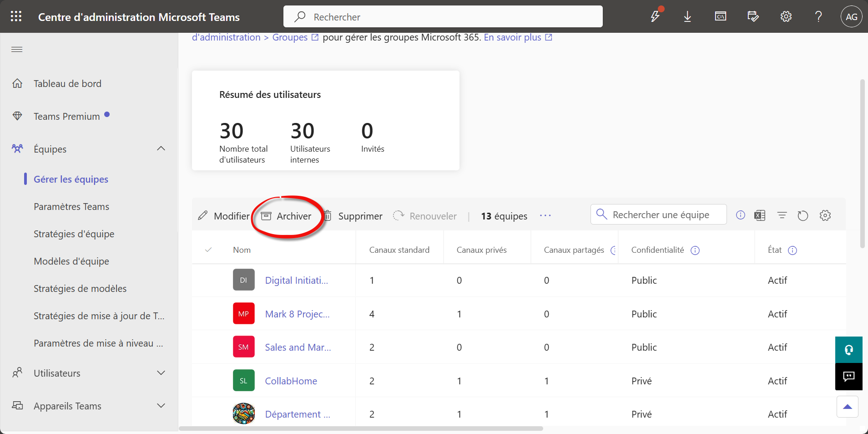Open the Cloud Shell icon in header

tap(720, 17)
